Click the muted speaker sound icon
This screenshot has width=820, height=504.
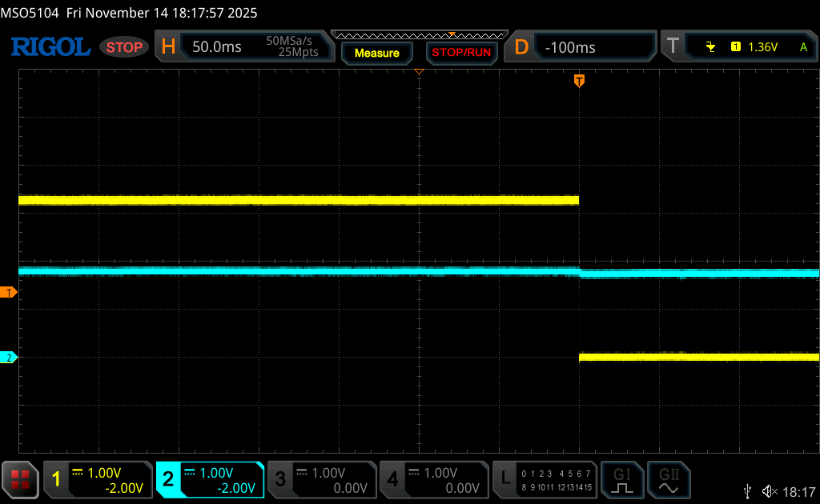[x=770, y=491]
